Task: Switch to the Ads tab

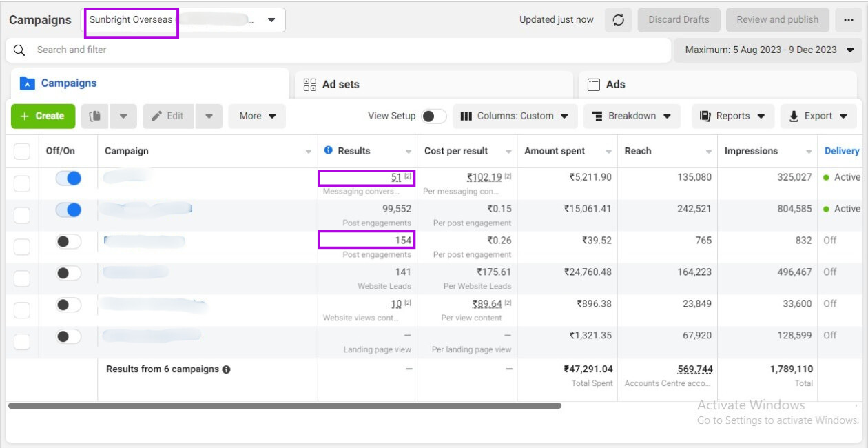Action: (x=615, y=84)
